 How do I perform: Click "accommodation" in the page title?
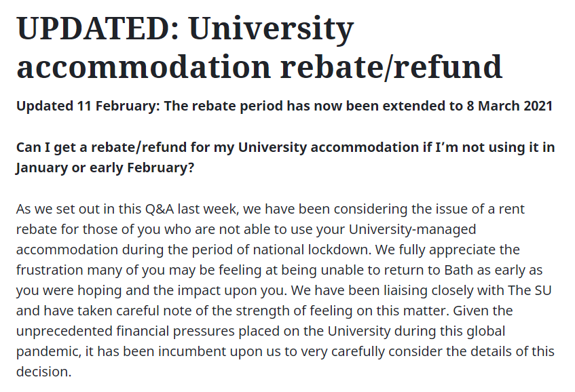click(x=143, y=67)
